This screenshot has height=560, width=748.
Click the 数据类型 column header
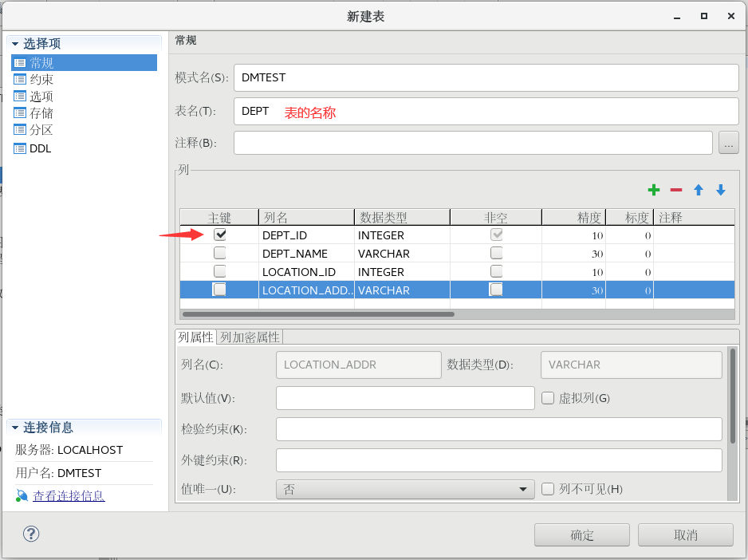tap(402, 218)
